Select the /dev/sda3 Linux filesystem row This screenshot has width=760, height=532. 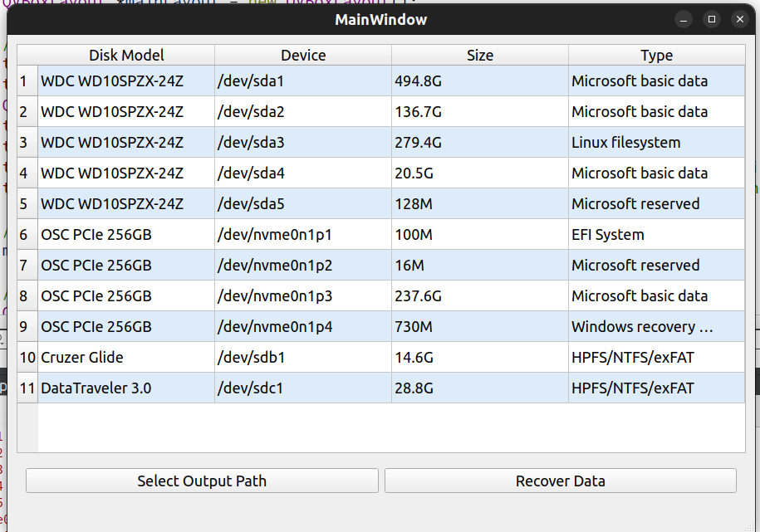click(302, 142)
